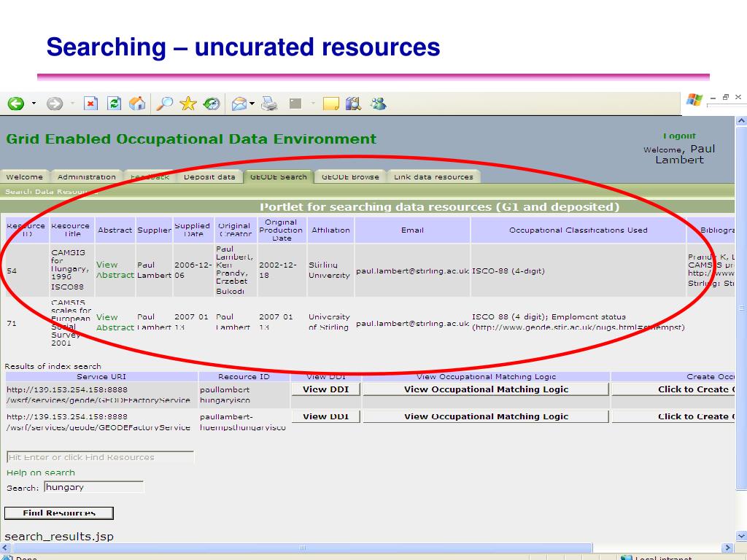Click the vertical scrollbar thumb
The width and height of the screenshot is (747, 560).
[741, 308]
